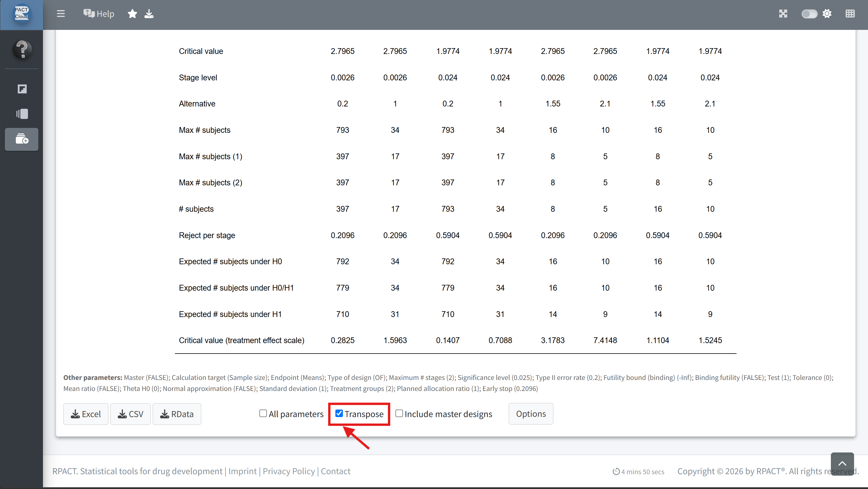Open the Contact link
Viewport: 868px width, 489px height.
tap(336, 471)
